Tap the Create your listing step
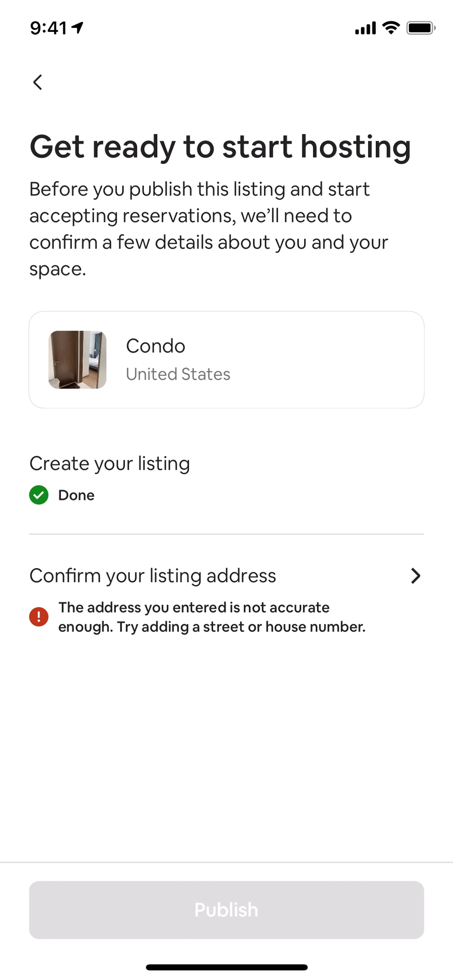 (x=109, y=463)
